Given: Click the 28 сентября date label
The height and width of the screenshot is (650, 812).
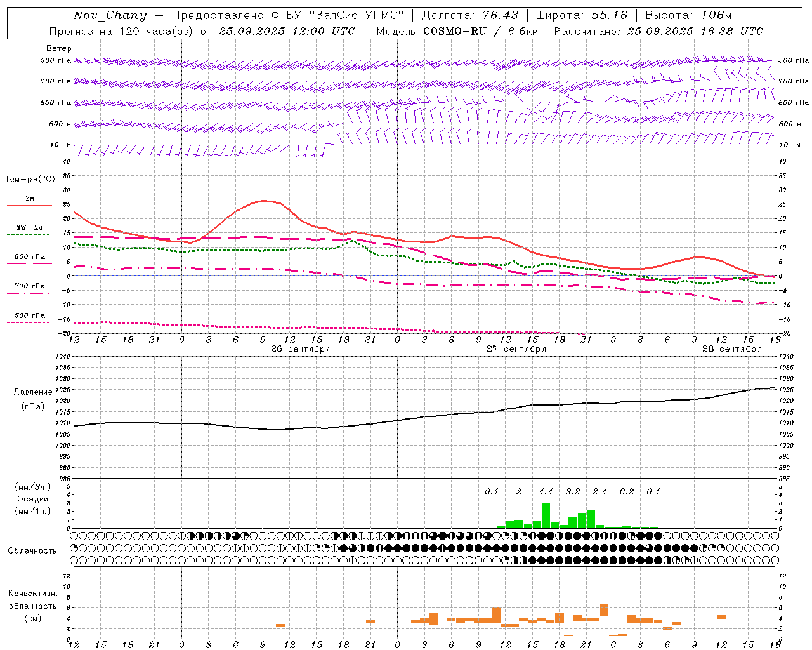Looking at the screenshot, I should pos(731,349).
